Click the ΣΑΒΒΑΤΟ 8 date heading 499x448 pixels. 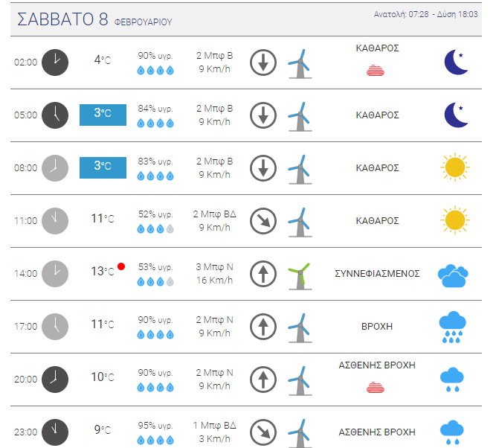click(x=62, y=19)
